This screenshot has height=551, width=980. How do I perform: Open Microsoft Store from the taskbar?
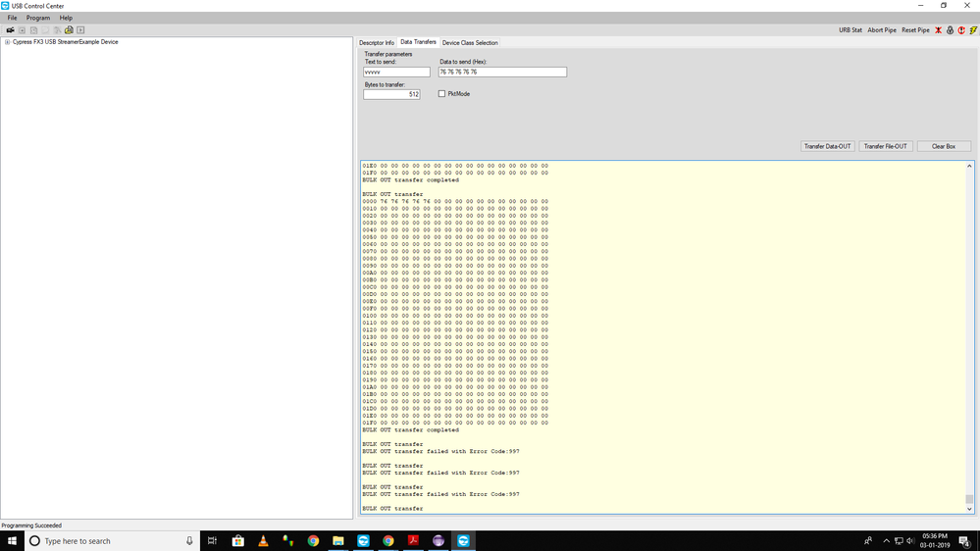coord(238,541)
